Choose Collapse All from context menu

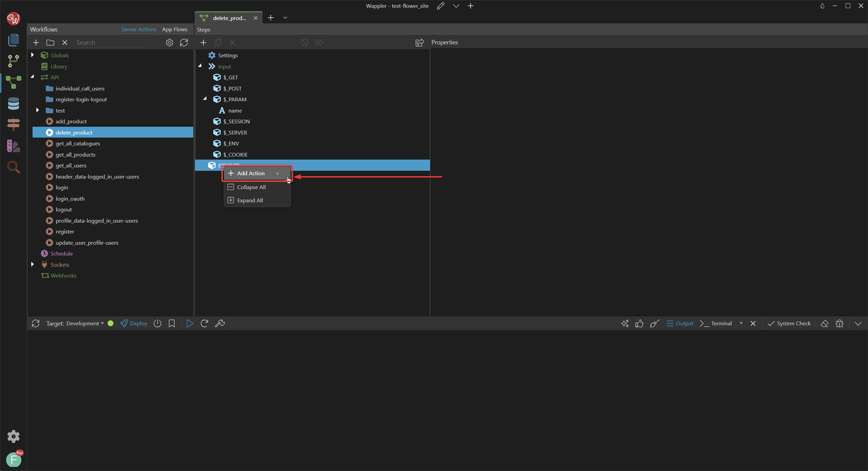[x=257, y=187]
